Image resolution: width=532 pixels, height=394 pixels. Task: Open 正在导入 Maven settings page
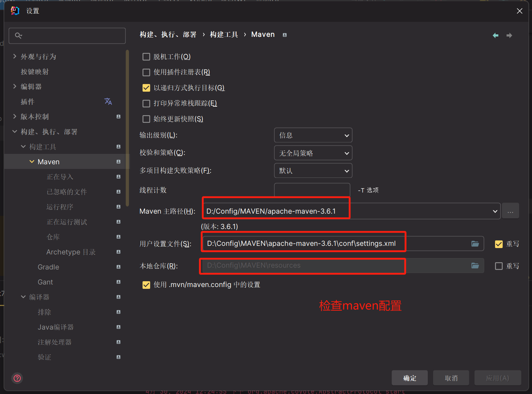60,177
